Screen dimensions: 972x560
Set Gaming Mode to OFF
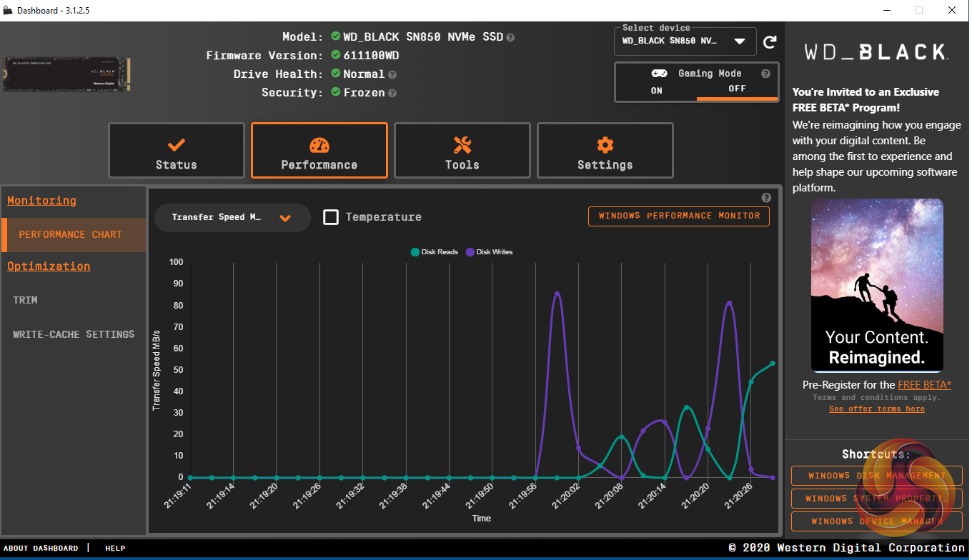[x=737, y=89]
